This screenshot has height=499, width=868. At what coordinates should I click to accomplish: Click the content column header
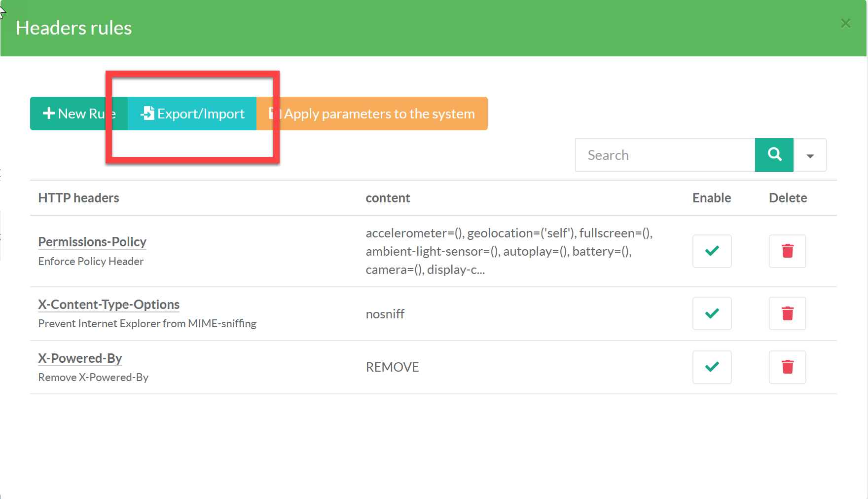click(388, 198)
